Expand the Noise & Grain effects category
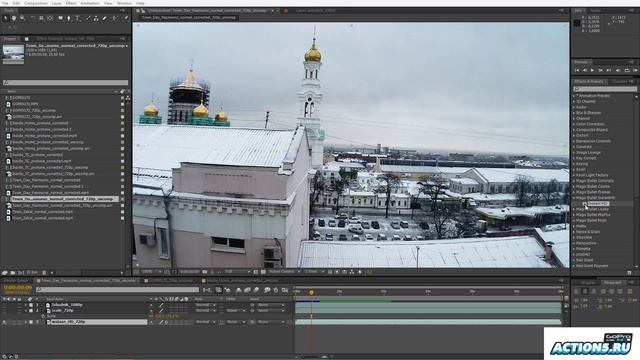The height and width of the screenshot is (360, 640). [574, 231]
